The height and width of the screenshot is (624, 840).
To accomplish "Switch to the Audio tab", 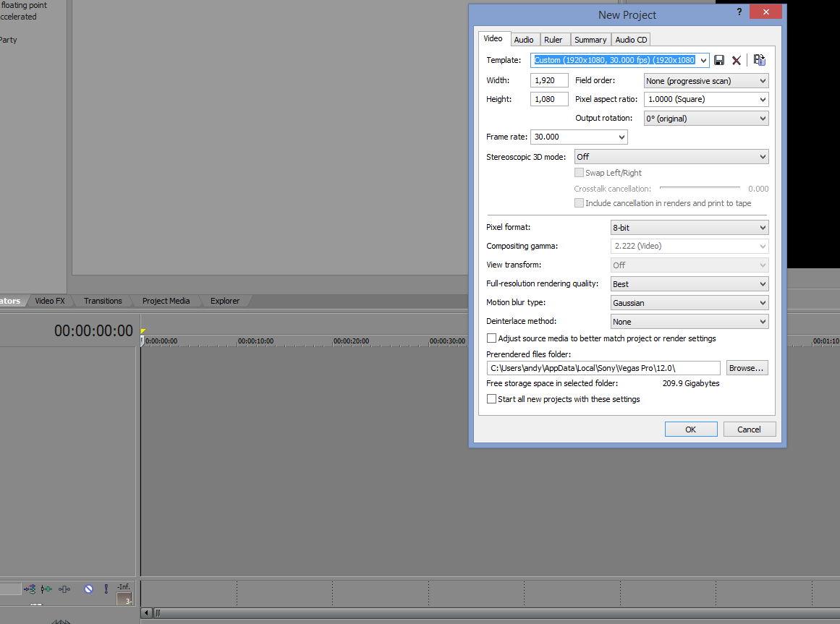I will tap(524, 40).
